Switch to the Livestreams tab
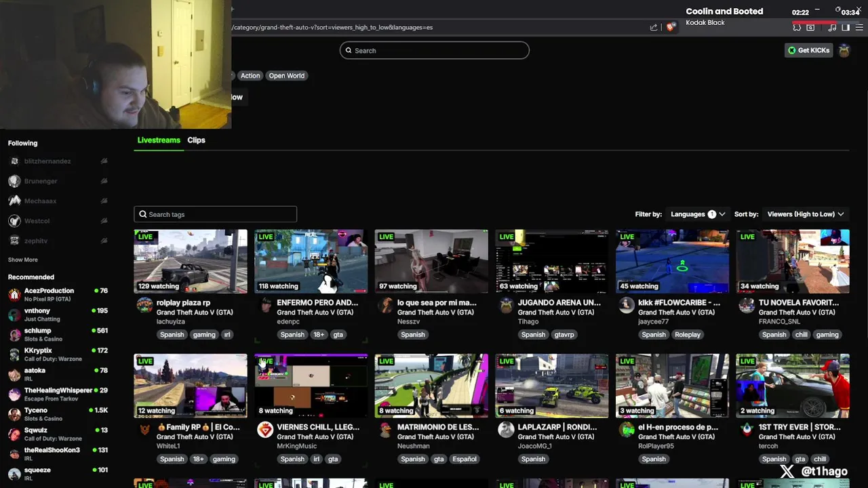868x488 pixels. [159, 140]
